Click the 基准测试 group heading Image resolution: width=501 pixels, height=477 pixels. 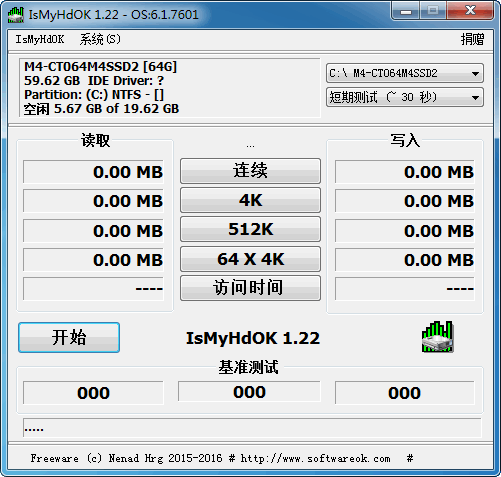249,367
